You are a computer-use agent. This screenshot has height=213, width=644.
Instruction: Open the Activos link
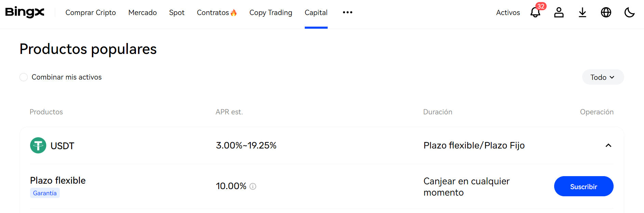[x=508, y=13]
